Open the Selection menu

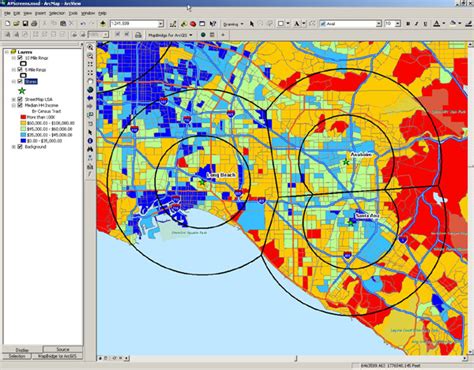(x=57, y=13)
